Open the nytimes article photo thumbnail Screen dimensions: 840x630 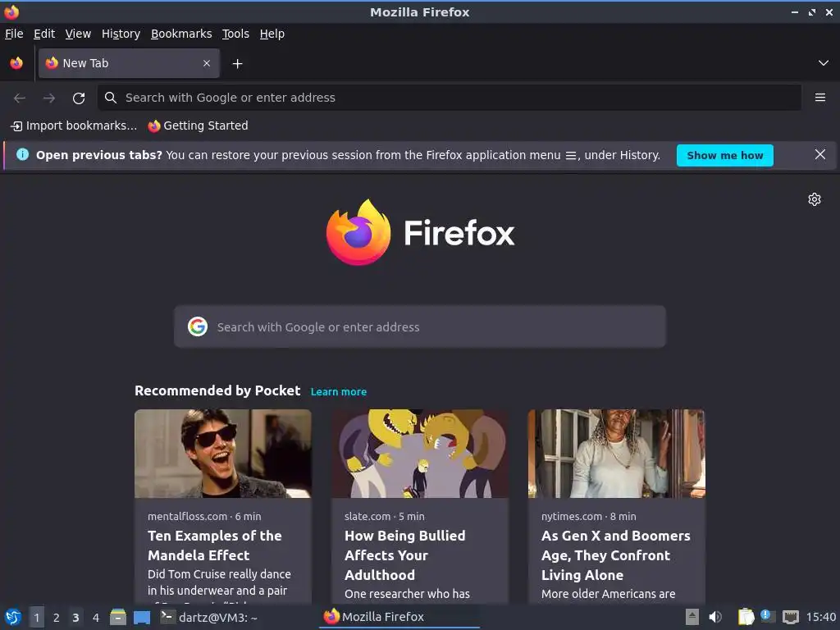click(x=617, y=454)
